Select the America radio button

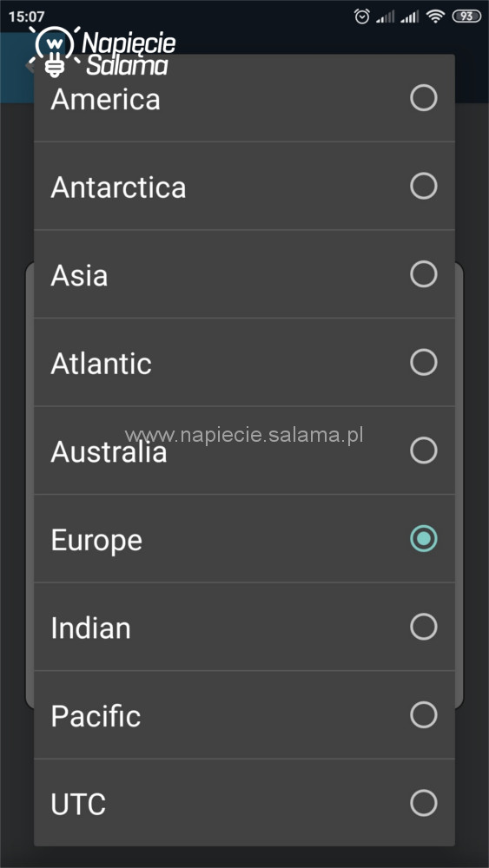pyautogui.click(x=424, y=98)
